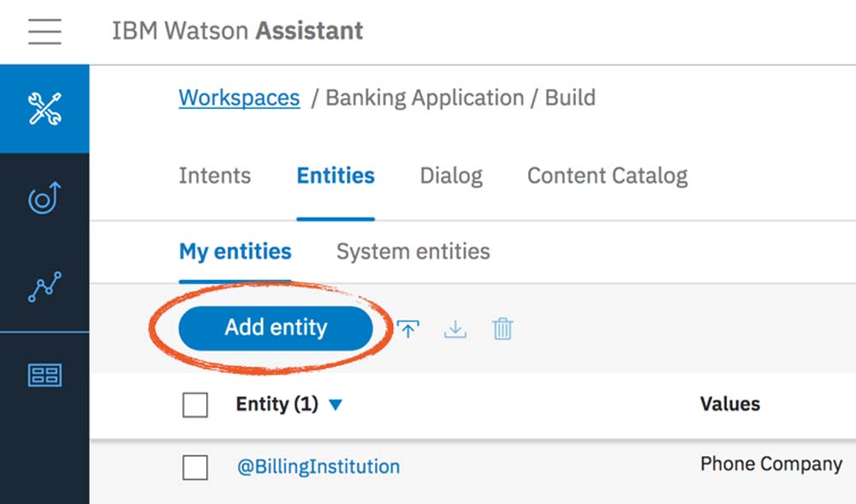Click the Add entity button

pos(276,328)
